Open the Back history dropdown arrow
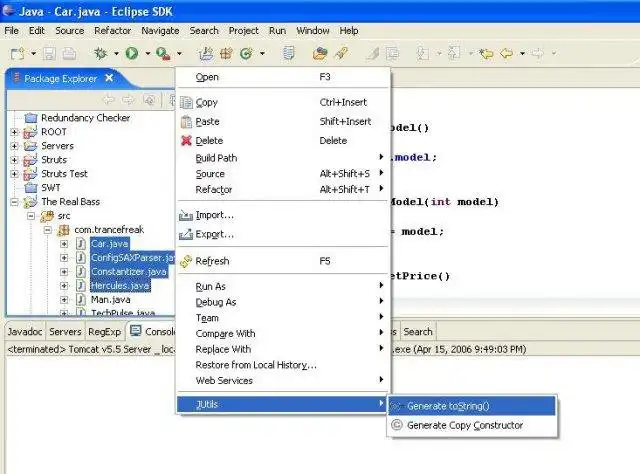Viewport: 640px width, 474px height. pyautogui.click(x=522, y=53)
